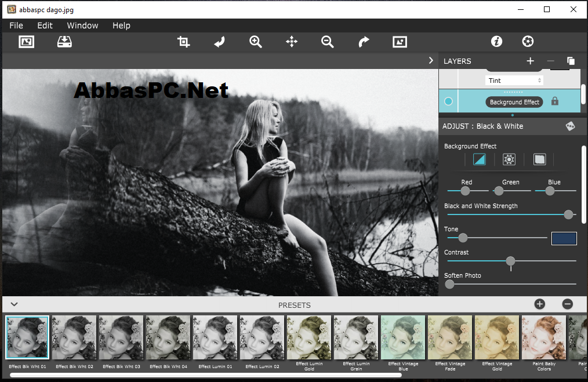588x382 pixels.
Task: Select the Black & White effect icon
Action: 479,159
